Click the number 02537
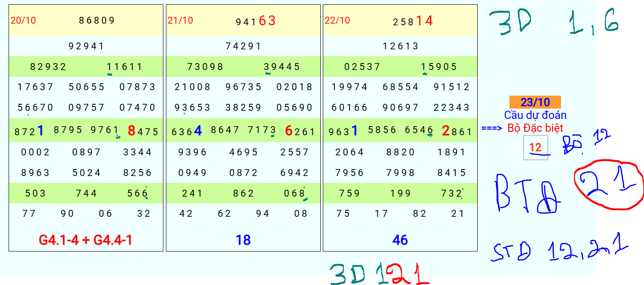This screenshot has height=285, width=644. pos(362,67)
